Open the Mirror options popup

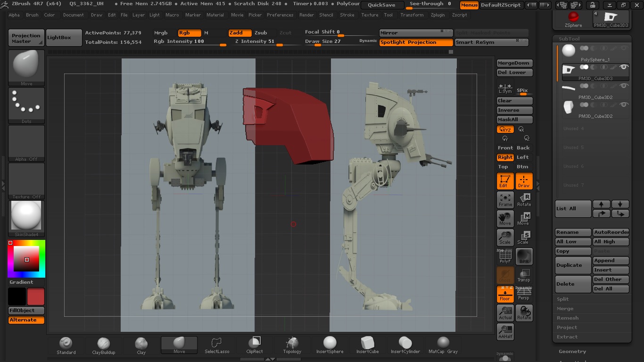pos(416,33)
